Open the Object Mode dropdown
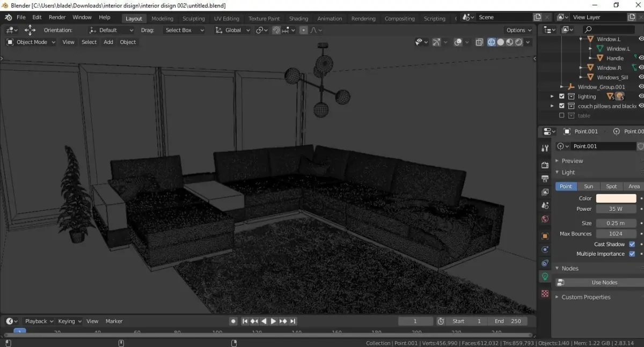 point(31,42)
